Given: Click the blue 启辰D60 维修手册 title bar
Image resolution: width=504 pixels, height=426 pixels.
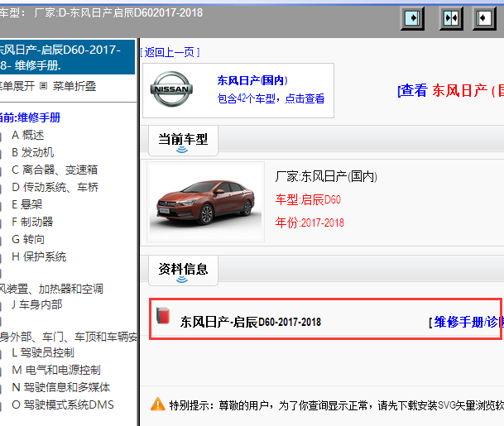Looking at the screenshot, I should (x=68, y=57).
